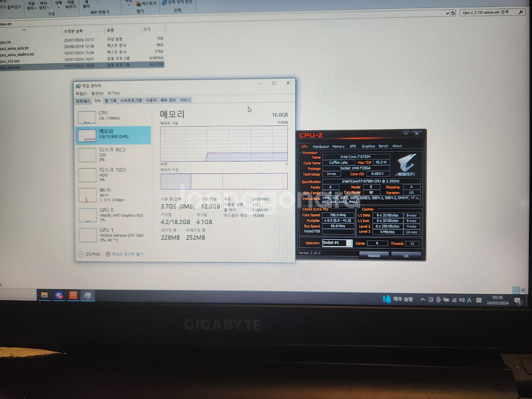
Task: Collapse Task Manager via 간단히 button
Action: point(89,254)
